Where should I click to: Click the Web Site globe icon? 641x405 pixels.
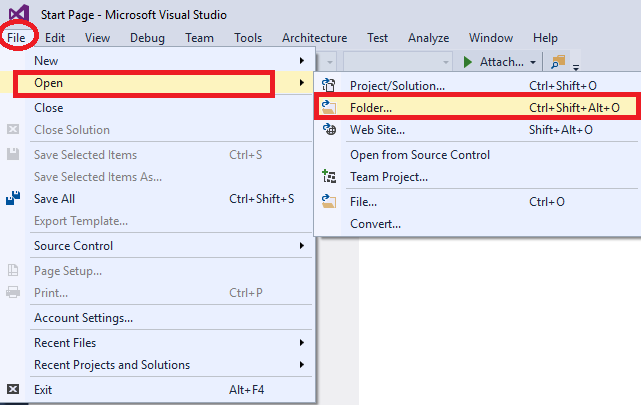pos(329,130)
